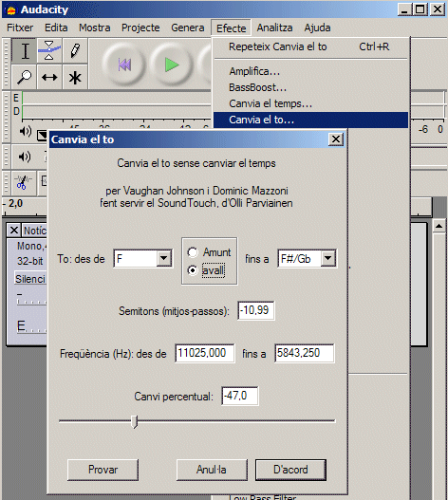
Task: Select the Zoom magnifier tool
Action: click(x=25, y=77)
